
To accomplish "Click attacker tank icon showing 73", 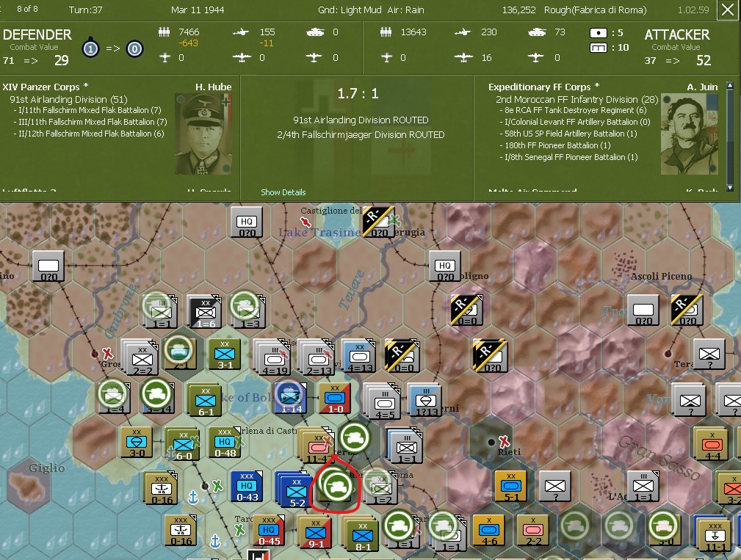I will (x=537, y=32).
